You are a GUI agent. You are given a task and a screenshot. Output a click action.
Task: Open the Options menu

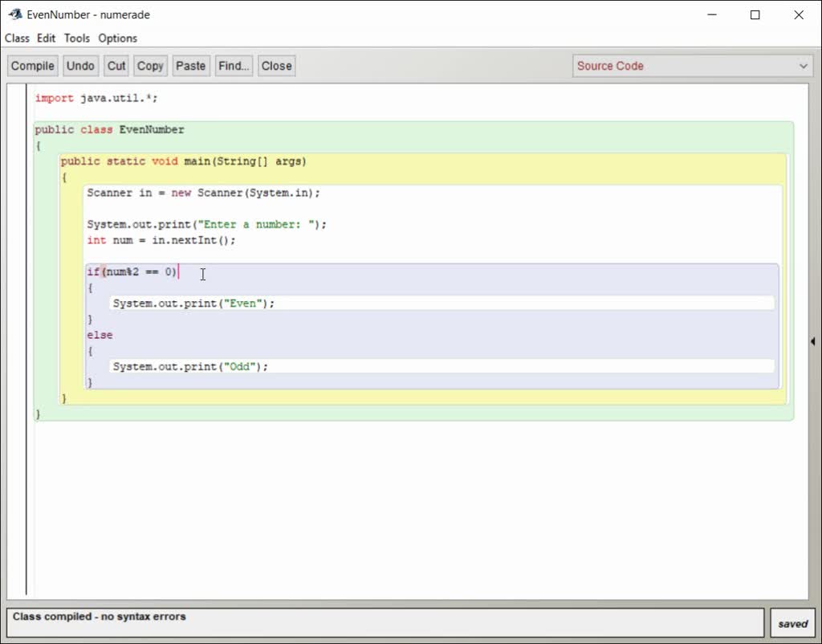coord(118,39)
